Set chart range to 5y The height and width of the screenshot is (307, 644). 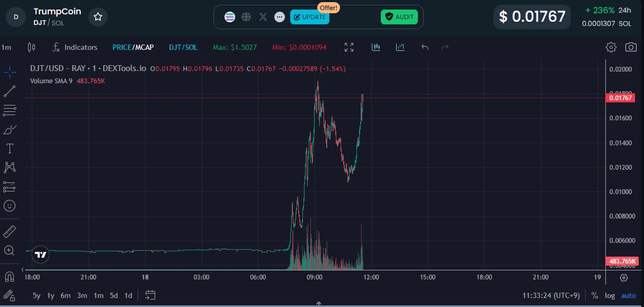[x=37, y=295]
